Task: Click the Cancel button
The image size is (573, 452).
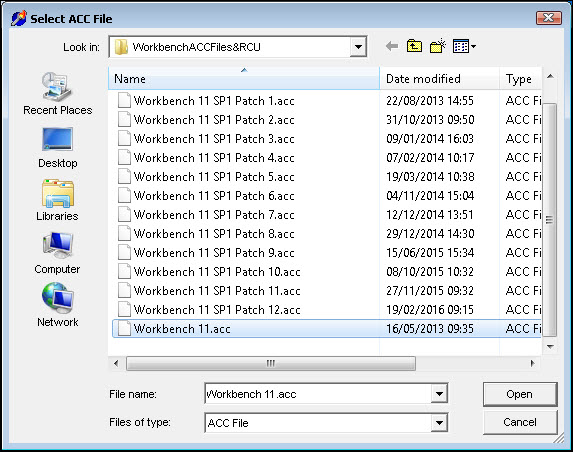Action: [520, 422]
